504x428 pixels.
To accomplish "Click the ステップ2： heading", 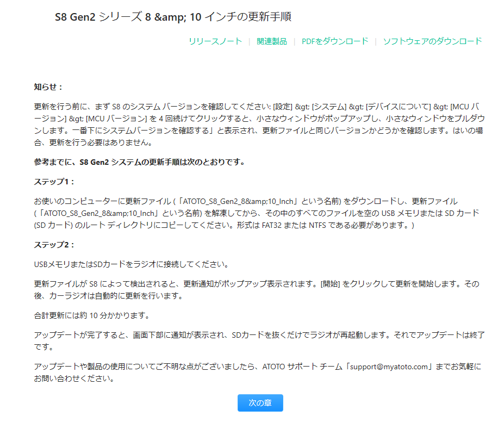I will (54, 245).
